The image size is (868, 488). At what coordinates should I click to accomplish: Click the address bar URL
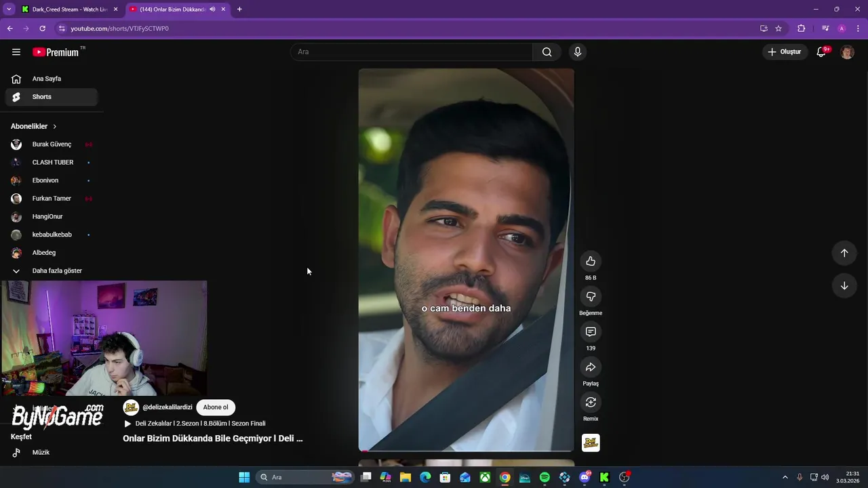pyautogui.click(x=119, y=28)
